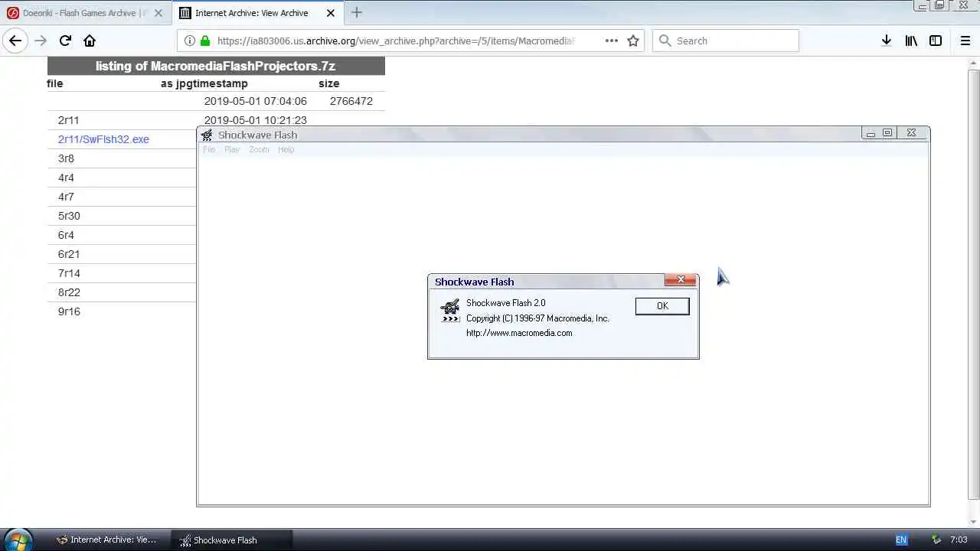Select the 3r8 row in listing
The height and width of the screenshot is (551, 980).
click(66, 158)
